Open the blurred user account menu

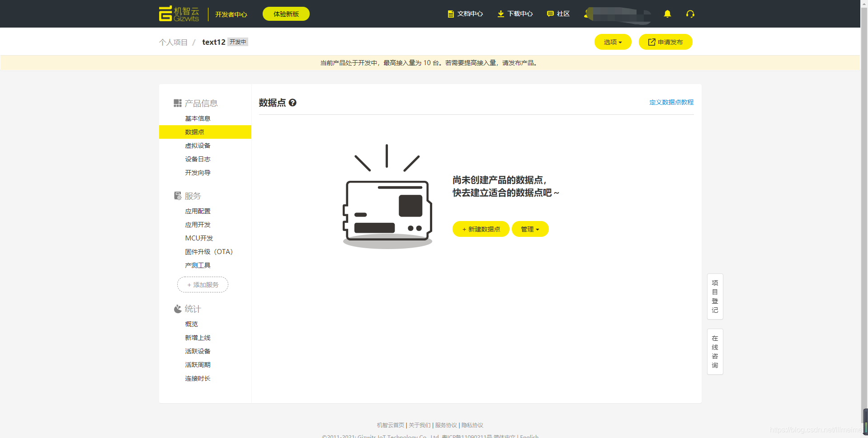pos(618,14)
